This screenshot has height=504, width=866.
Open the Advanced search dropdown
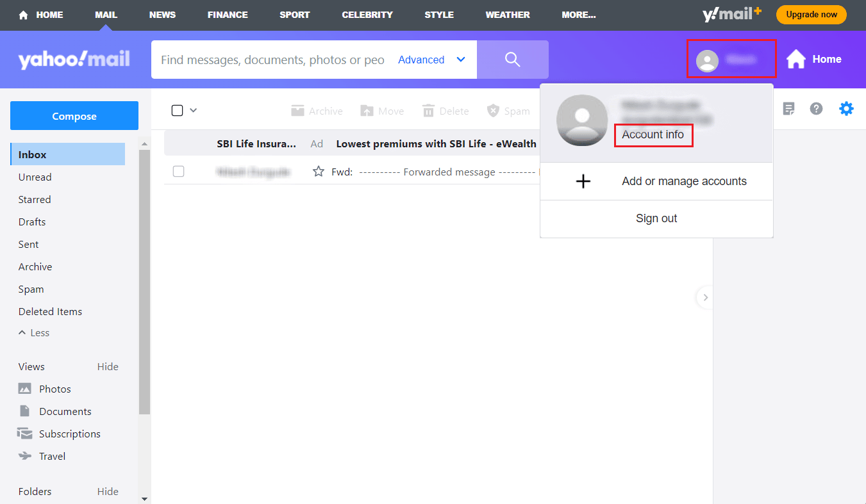click(x=431, y=59)
